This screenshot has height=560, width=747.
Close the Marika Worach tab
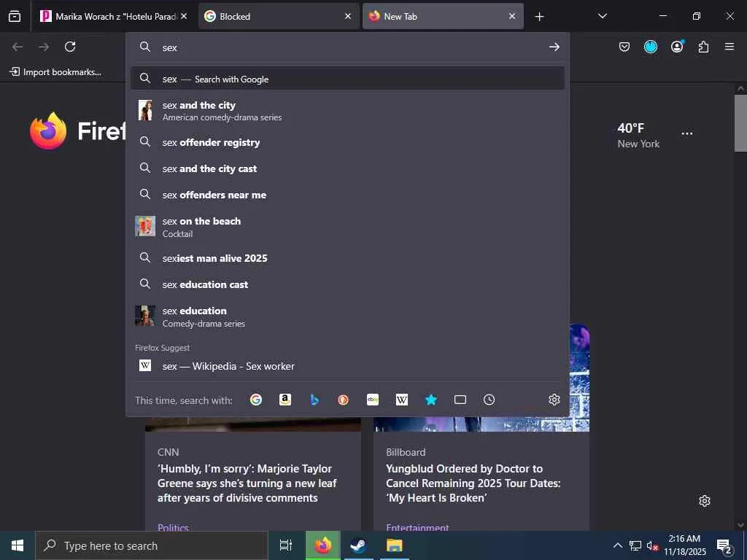click(x=184, y=16)
